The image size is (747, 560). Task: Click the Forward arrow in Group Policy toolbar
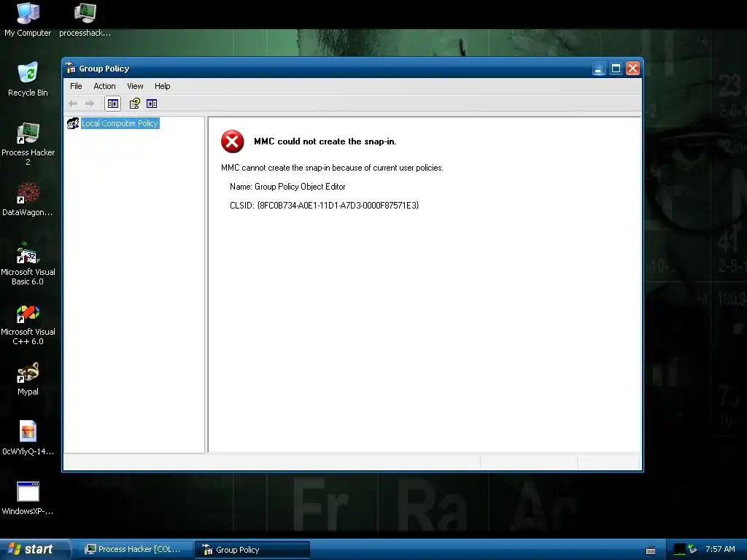(90, 104)
